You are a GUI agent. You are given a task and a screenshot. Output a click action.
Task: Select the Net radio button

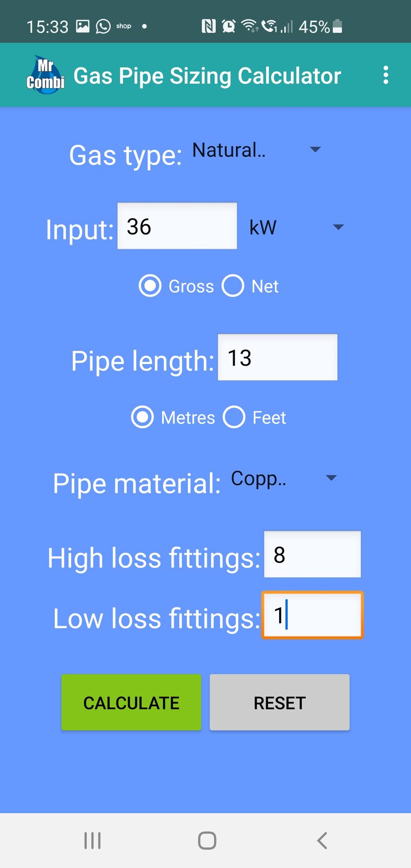point(233,286)
